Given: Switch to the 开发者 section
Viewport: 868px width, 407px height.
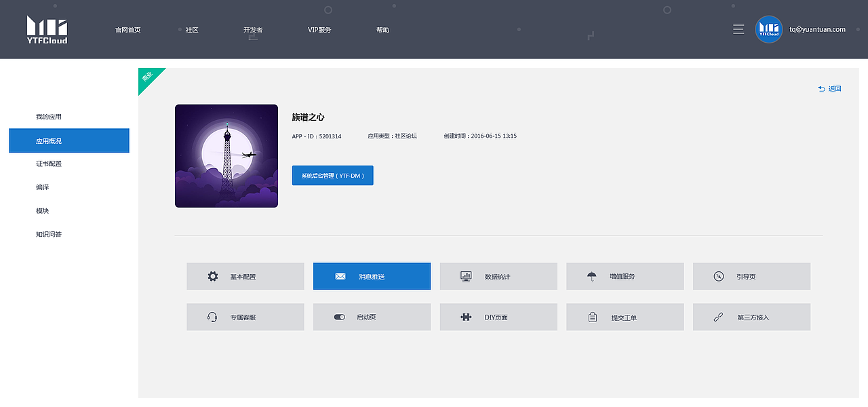Looking at the screenshot, I should tap(253, 29).
